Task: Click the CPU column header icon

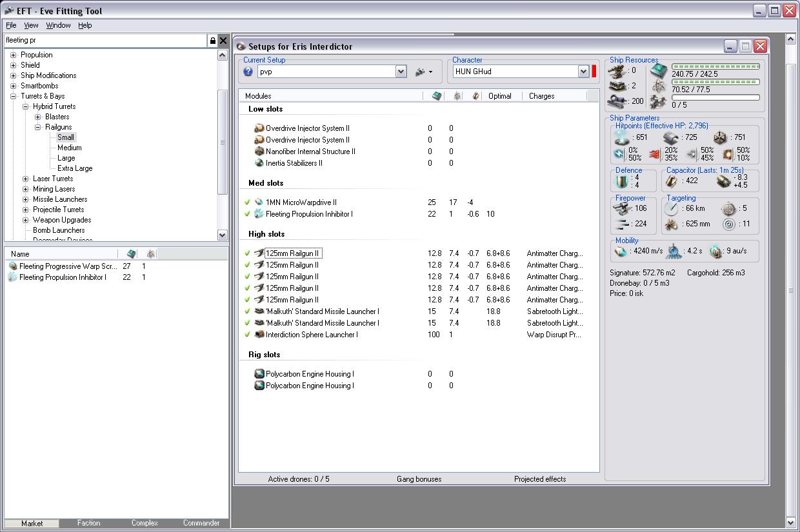Action: coord(436,96)
